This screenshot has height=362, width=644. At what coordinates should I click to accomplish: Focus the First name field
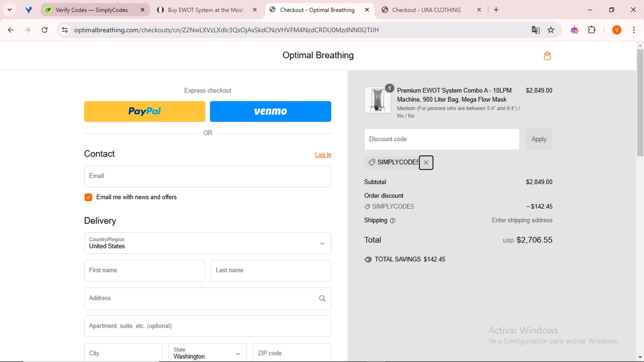(x=144, y=271)
